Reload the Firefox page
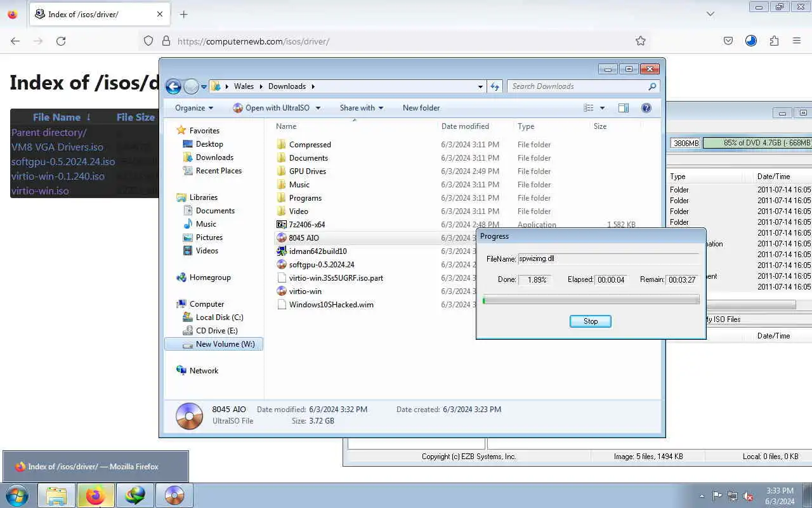Image resolution: width=812 pixels, height=508 pixels. pos(61,41)
